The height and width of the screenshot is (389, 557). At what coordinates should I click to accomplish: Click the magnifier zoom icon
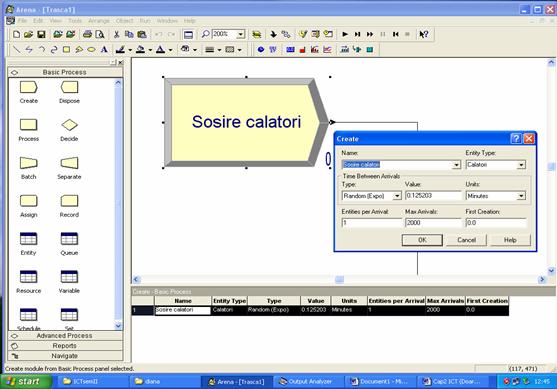point(205,34)
